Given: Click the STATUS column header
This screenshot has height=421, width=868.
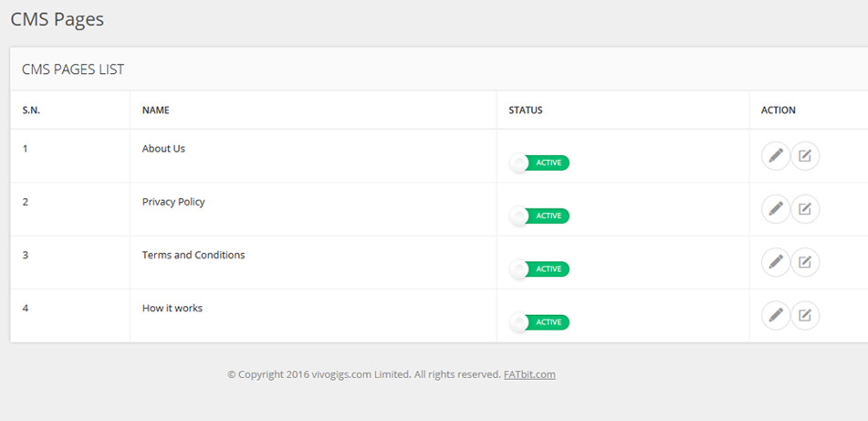Looking at the screenshot, I should (526, 111).
